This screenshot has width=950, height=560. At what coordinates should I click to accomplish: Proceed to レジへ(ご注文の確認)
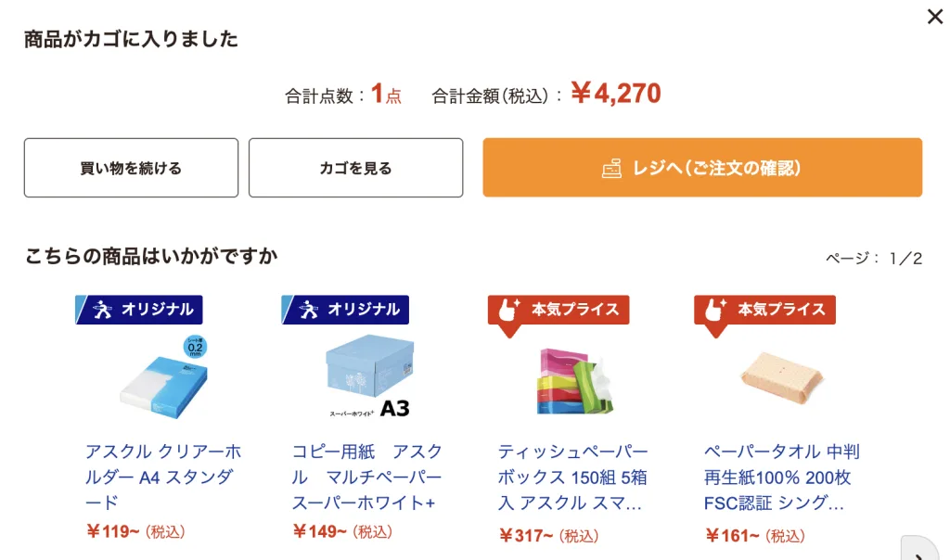pos(702,168)
